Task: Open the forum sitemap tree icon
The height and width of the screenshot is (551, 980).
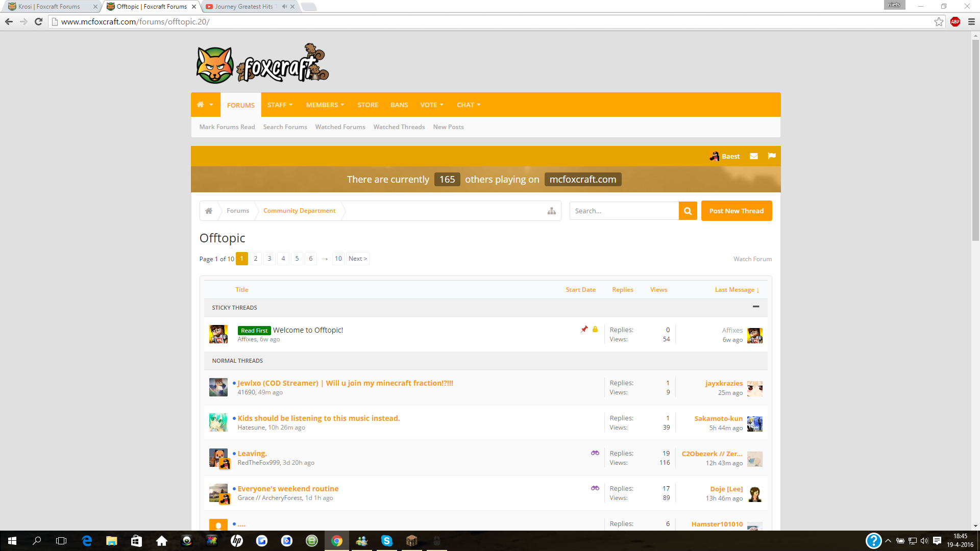Action: pos(551,211)
